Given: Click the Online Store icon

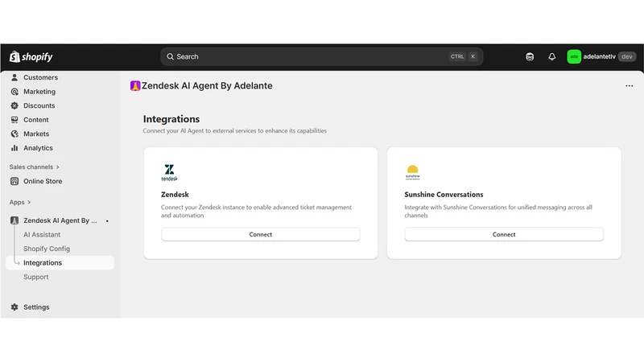Looking at the screenshot, I should pos(14,181).
